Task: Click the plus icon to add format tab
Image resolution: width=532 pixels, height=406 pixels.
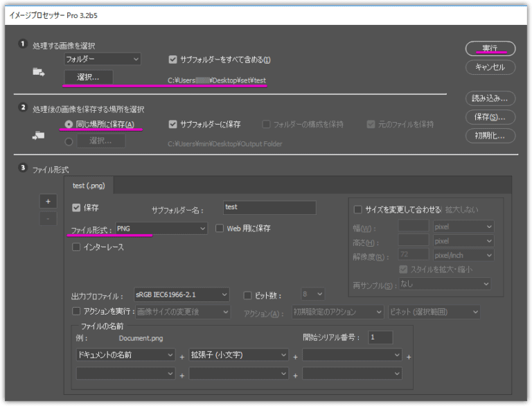Action: [x=48, y=201]
